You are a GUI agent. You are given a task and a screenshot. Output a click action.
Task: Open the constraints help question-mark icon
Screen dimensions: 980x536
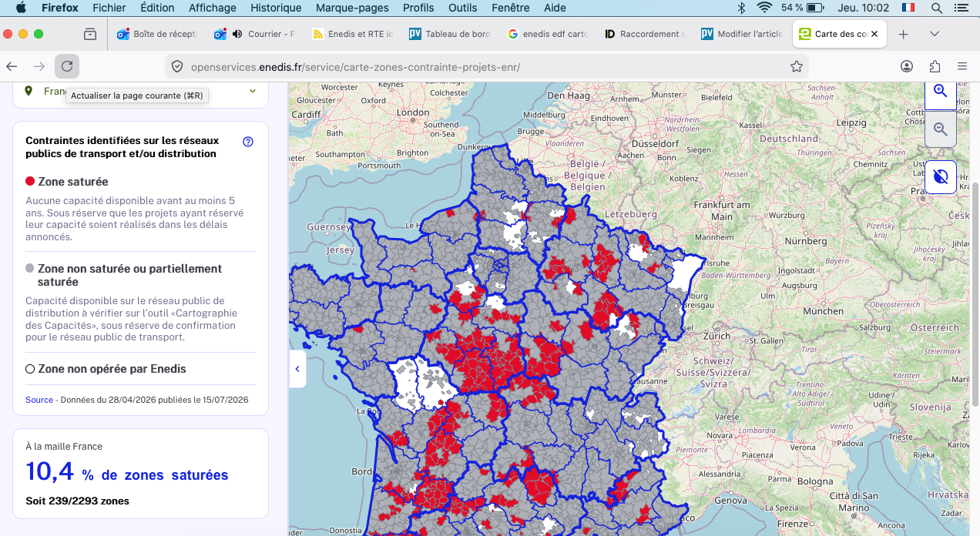248,142
